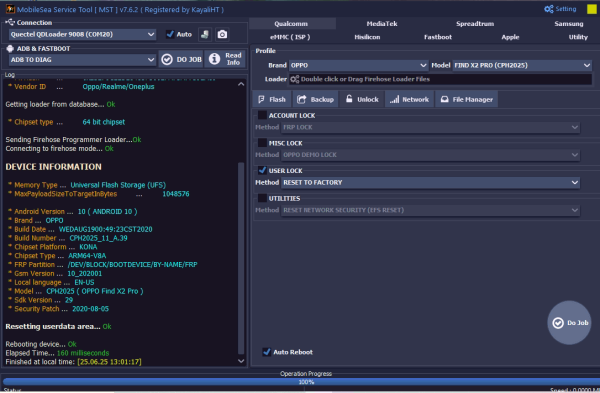Expand the RESET TO FACTORY method dropdown
This screenshot has height=393, width=600.
[x=430, y=183]
